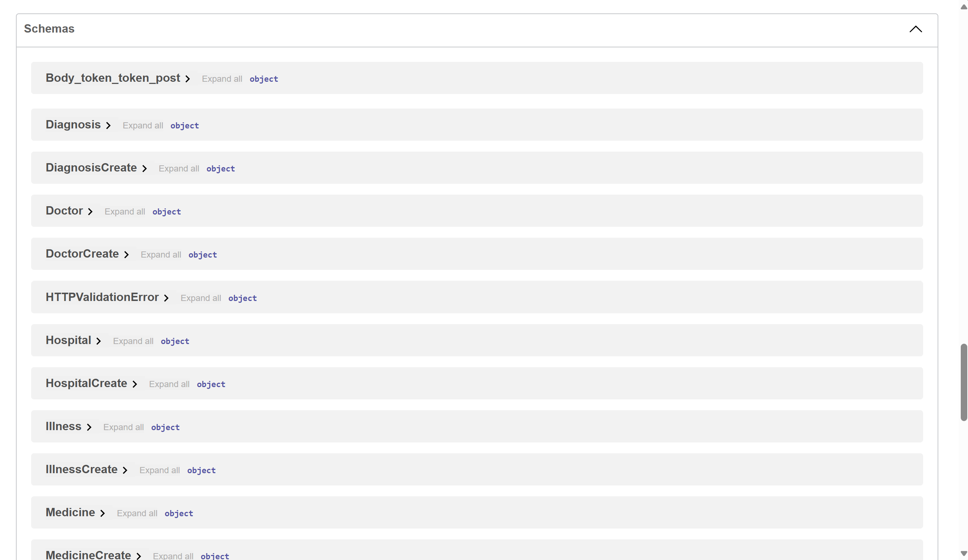Expand the Body_token_token_post schema arrow
The width and height of the screenshot is (968, 560).
(x=188, y=79)
